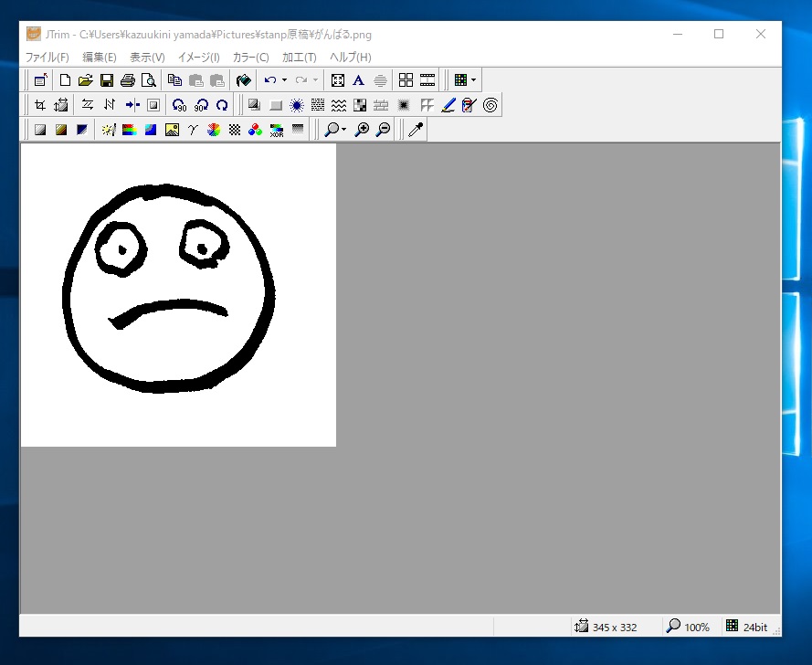Select the eyedropper color picker tool

point(416,130)
